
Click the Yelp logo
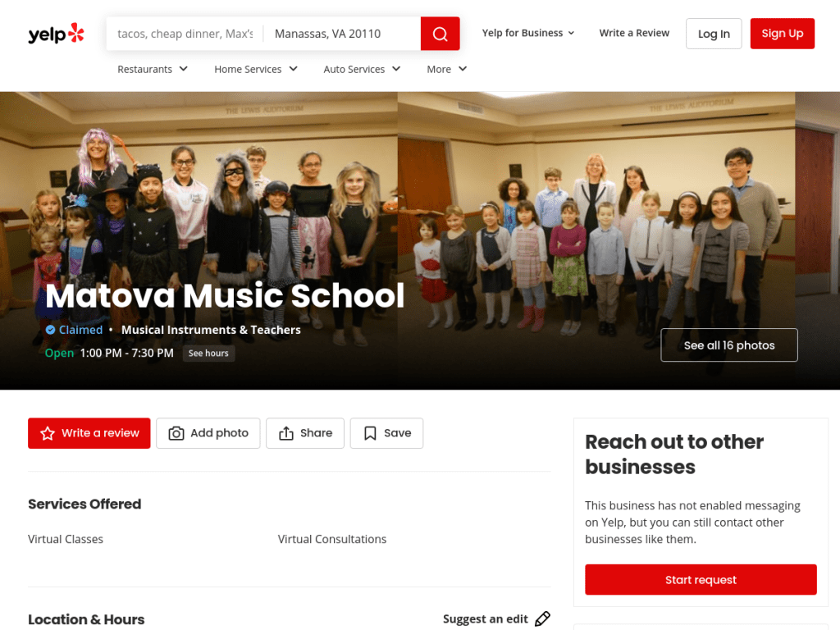57,33
